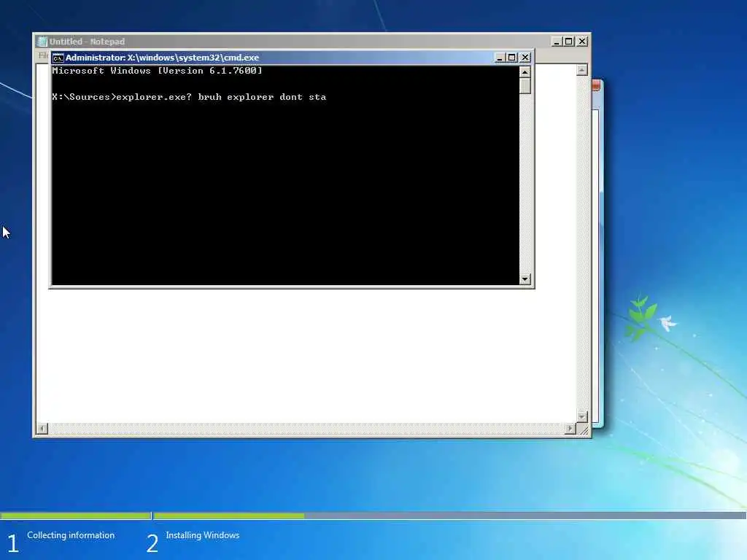Click the cmd scrollbar up arrow
This screenshot has height=560, width=747.
(525, 72)
